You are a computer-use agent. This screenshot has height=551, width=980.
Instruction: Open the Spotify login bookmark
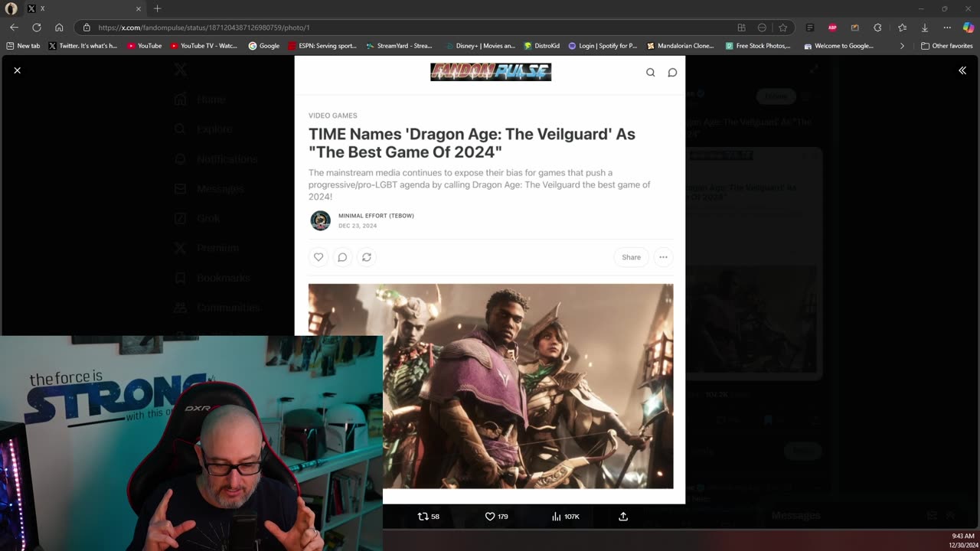tap(603, 46)
